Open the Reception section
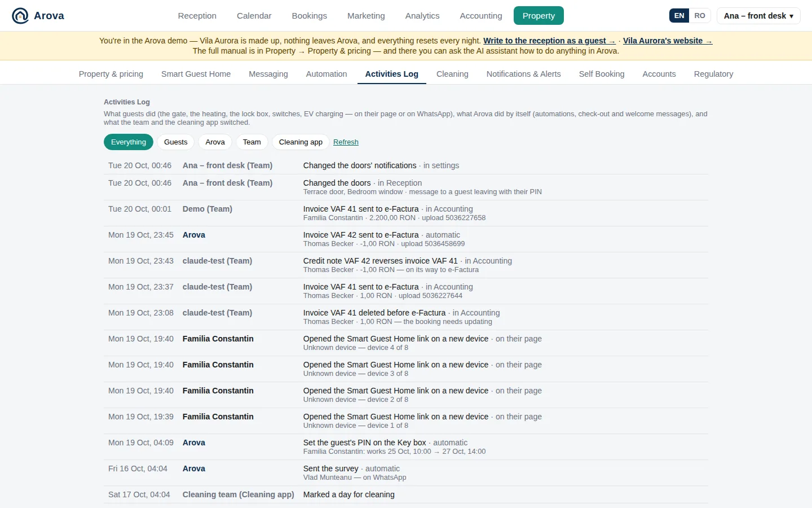The width and height of the screenshot is (812, 508). [x=197, y=16]
